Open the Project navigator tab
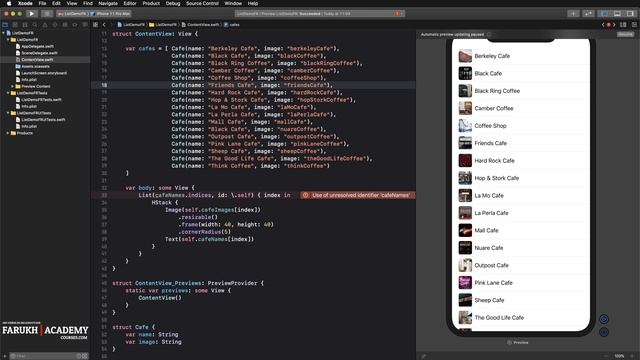Viewport: 640px width, 360px height. [x=5, y=25]
